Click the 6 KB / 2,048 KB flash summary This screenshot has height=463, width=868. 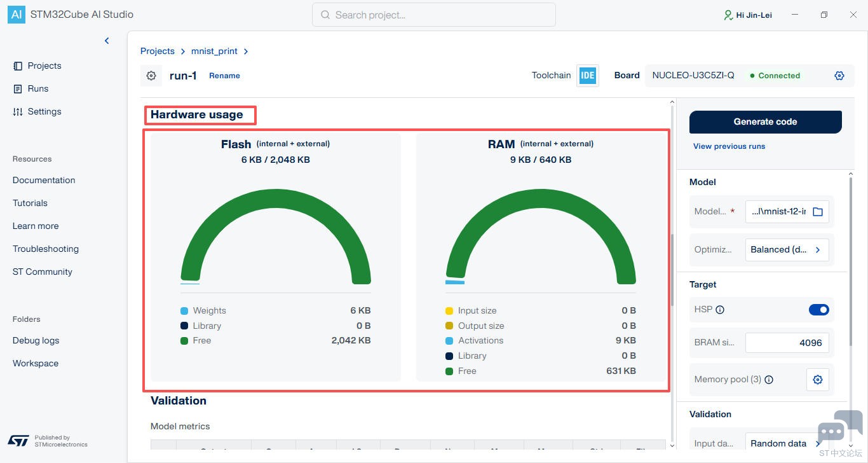[276, 160]
